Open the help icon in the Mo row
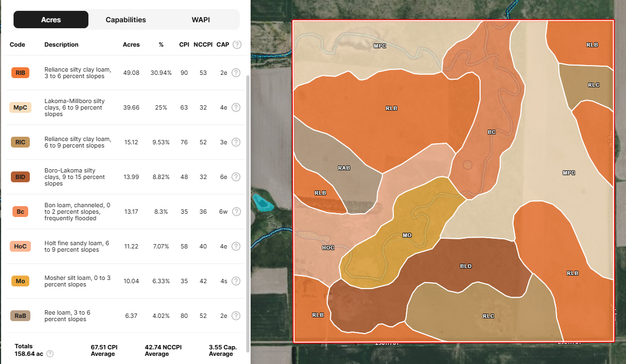This screenshot has height=364, width=626. [x=236, y=281]
